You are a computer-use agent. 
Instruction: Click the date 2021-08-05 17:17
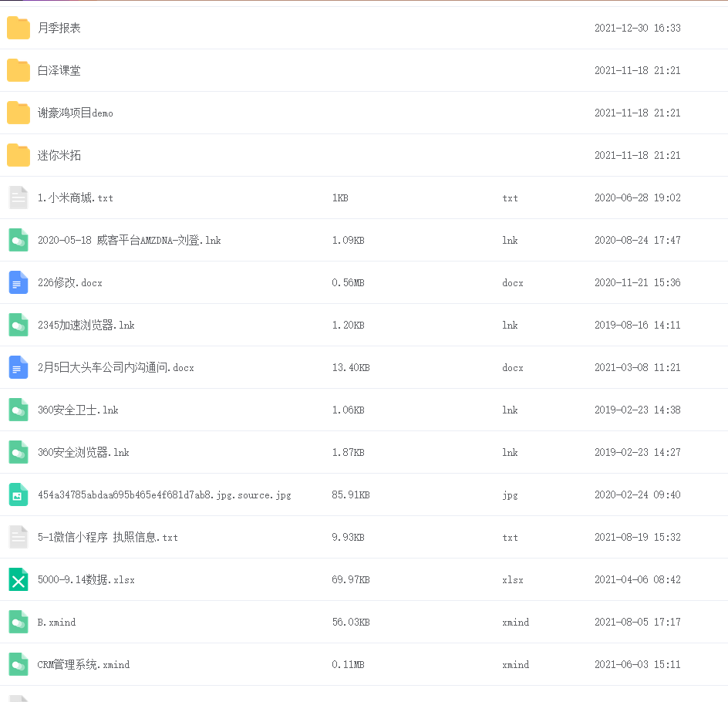[x=638, y=622]
